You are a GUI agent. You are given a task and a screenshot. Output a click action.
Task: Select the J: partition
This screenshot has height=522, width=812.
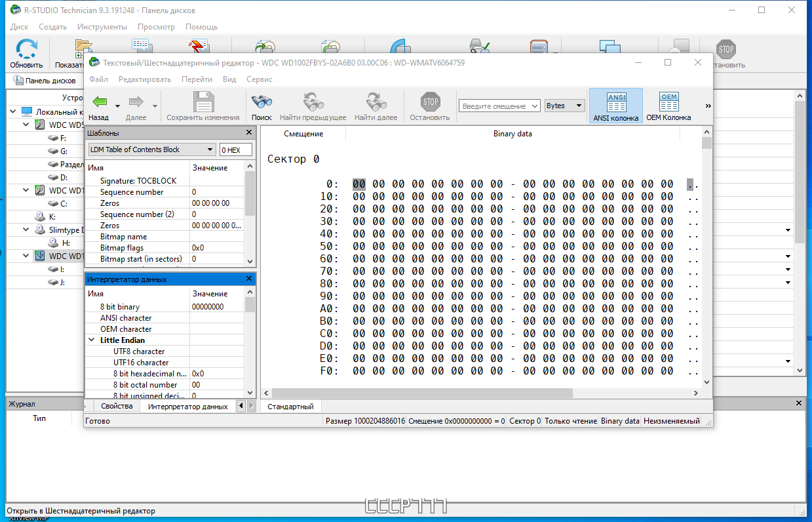pos(63,282)
